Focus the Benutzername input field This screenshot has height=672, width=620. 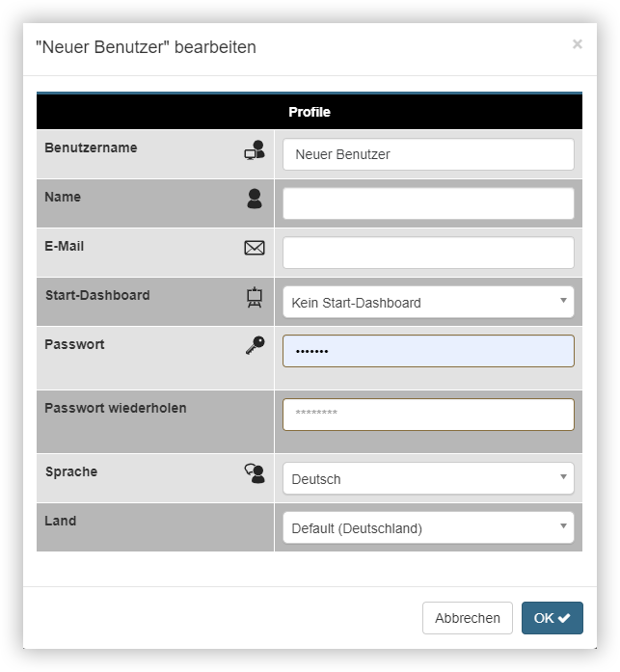point(428,154)
